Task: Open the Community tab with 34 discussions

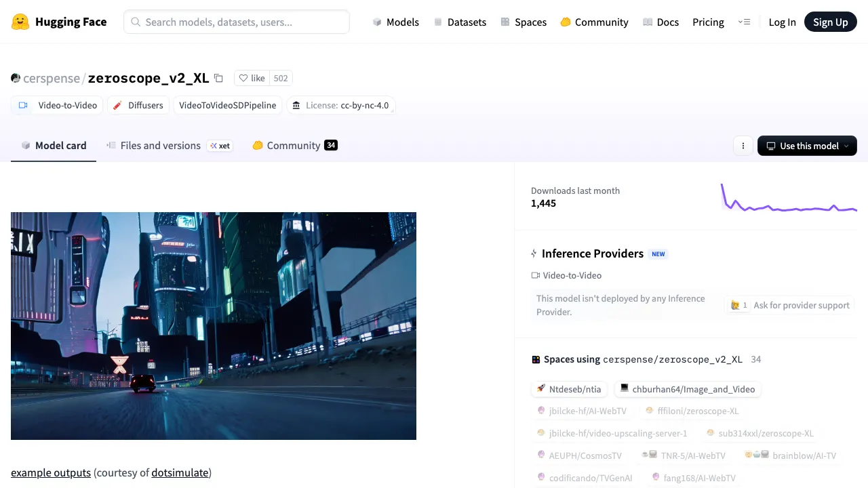Action: coord(294,146)
